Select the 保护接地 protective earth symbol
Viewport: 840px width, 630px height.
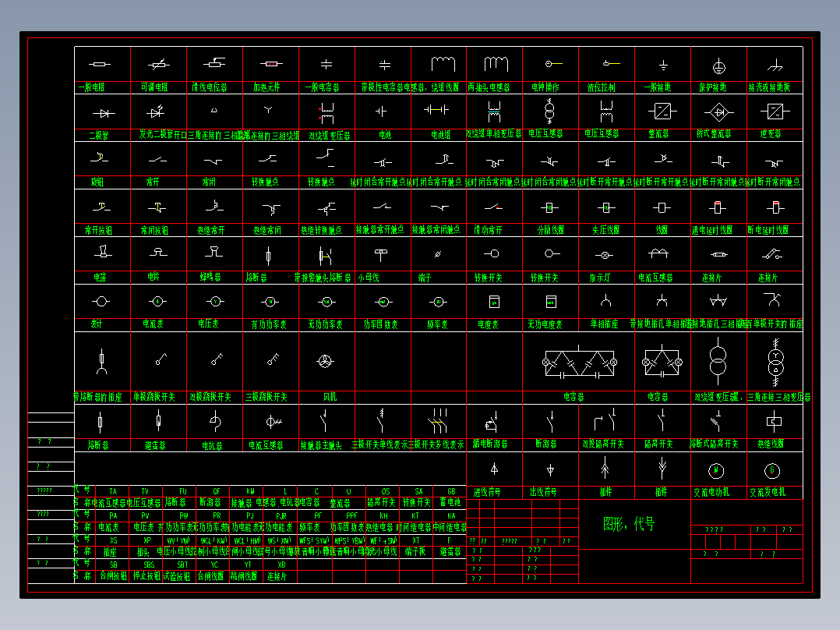tap(719, 66)
